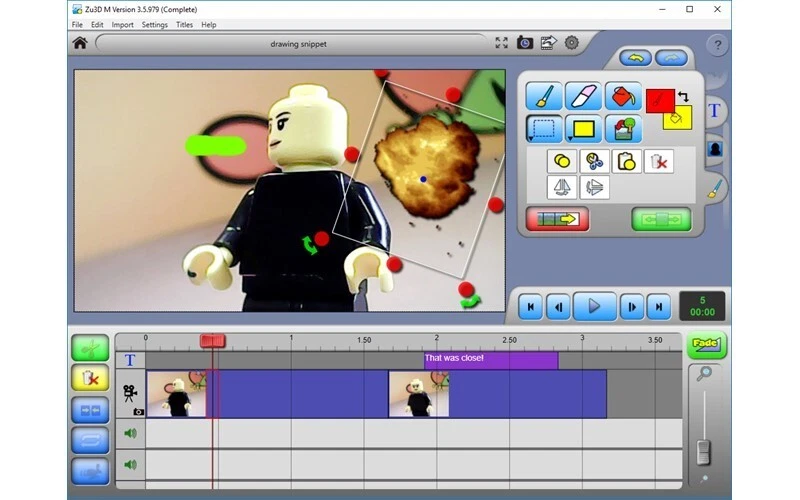Select the paintbrush drawing tool
The image size is (800, 500).
tap(544, 96)
